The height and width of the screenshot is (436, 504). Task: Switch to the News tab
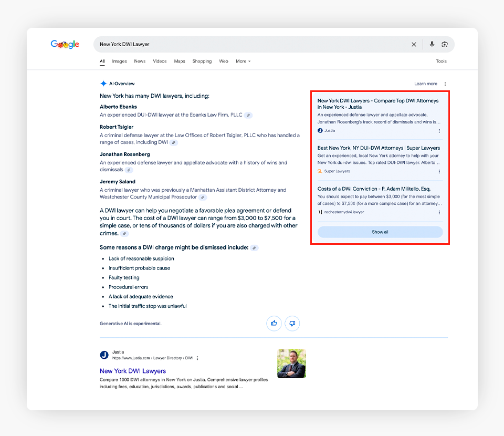[140, 61]
